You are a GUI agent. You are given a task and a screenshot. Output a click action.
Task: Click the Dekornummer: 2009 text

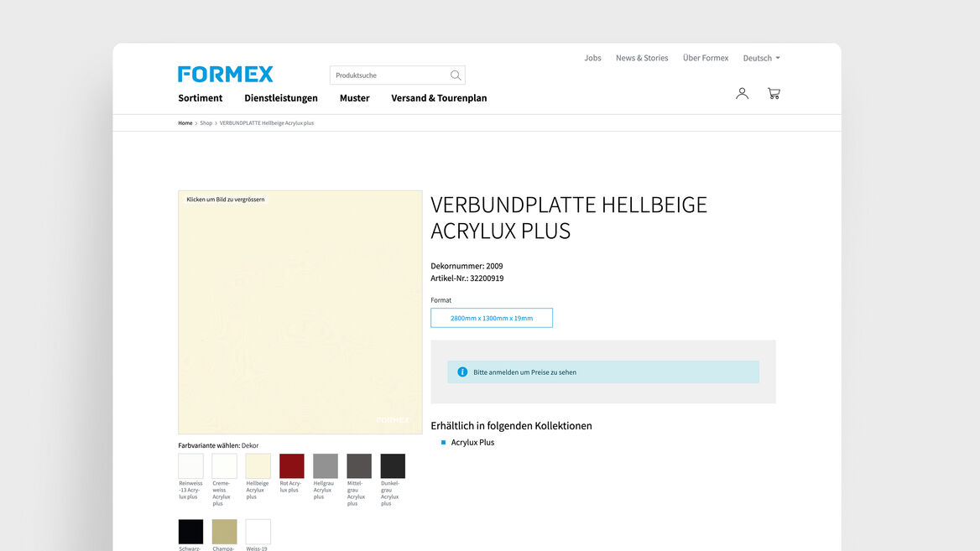coord(467,266)
